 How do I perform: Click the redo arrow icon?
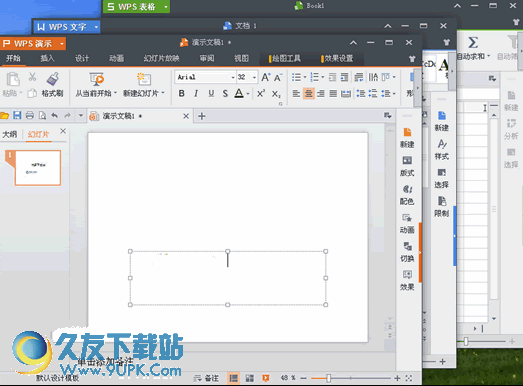click(x=67, y=115)
